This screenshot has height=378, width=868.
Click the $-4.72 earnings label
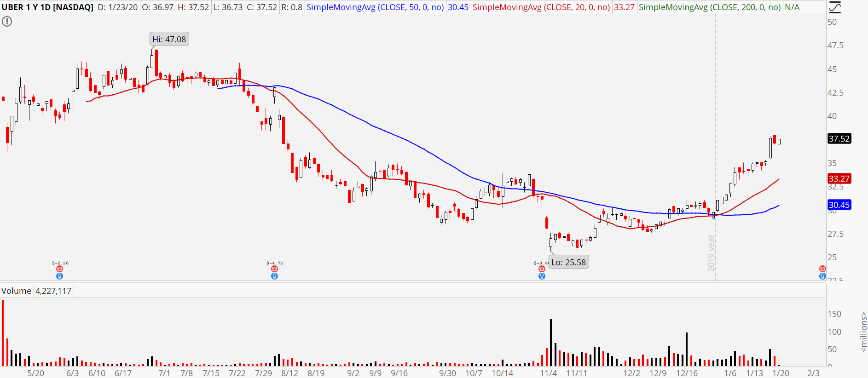click(x=275, y=263)
